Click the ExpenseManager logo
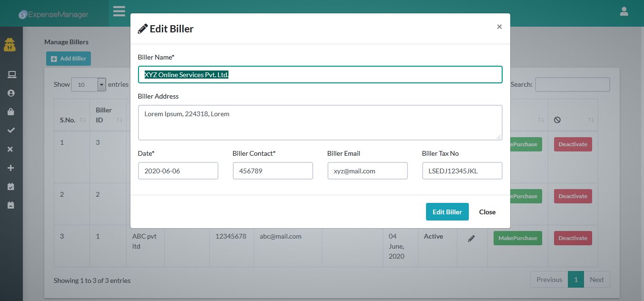 click(x=52, y=13)
